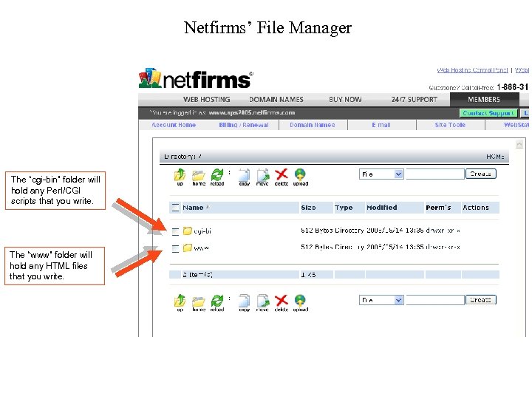Open the Web Hosting Control Panel link
Screen dimensions: 532x399
tap(473, 70)
